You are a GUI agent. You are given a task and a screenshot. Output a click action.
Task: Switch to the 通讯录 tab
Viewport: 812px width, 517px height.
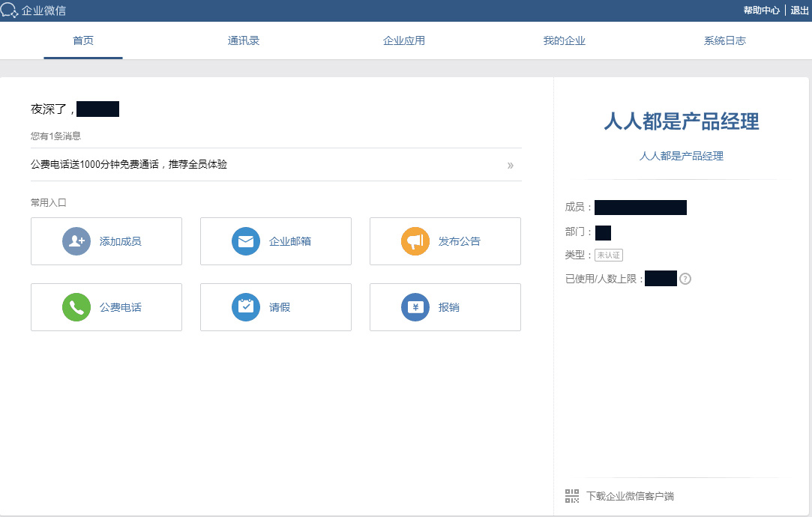pos(243,40)
